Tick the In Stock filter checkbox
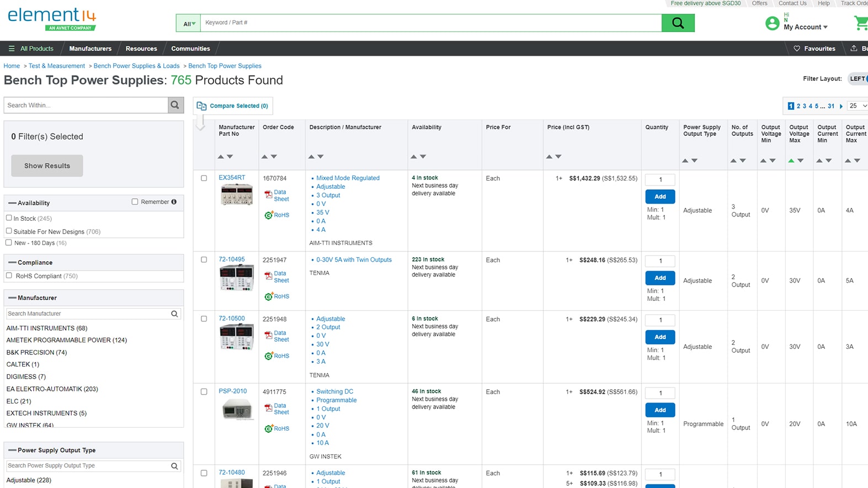The height and width of the screenshot is (488, 868). coord(9,218)
